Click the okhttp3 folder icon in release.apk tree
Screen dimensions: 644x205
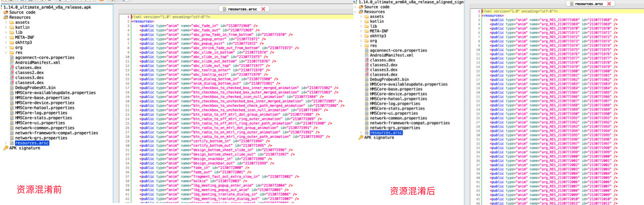[11, 42]
